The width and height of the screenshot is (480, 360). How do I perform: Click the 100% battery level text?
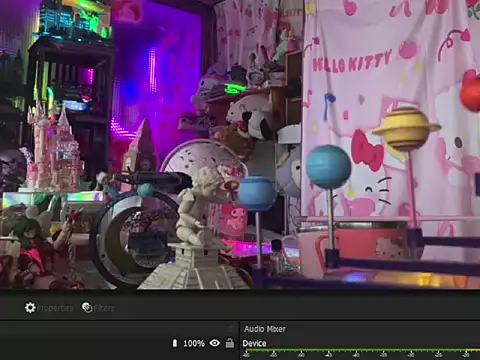coord(194,343)
